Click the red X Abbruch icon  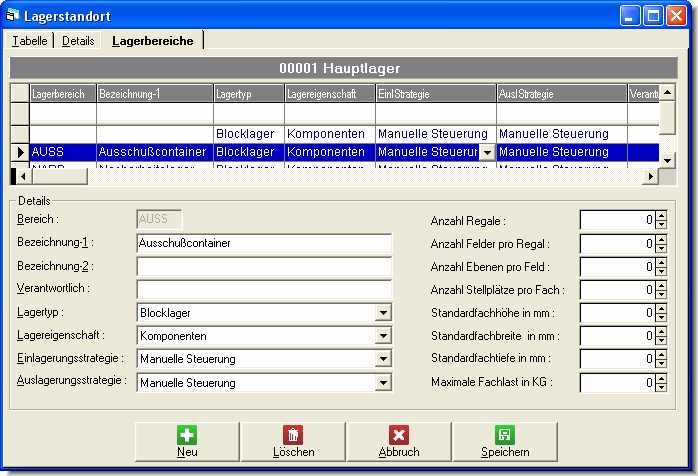tap(399, 435)
